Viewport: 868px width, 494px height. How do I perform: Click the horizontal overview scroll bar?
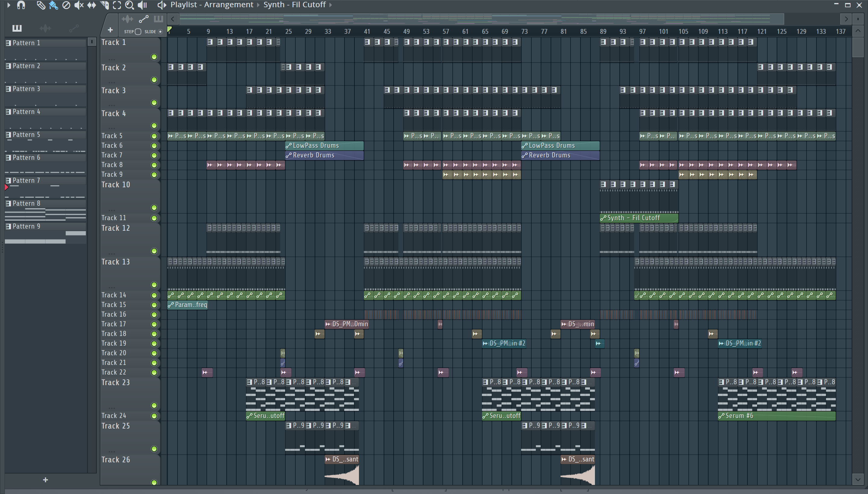point(482,19)
